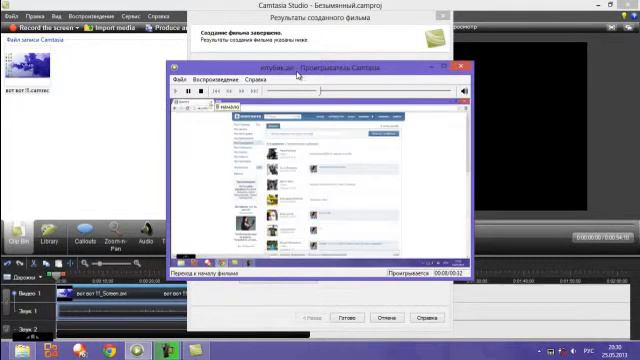The width and height of the screenshot is (640, 360).
Task: Click the Готово button in the results dialog
Action: [347, 318]
